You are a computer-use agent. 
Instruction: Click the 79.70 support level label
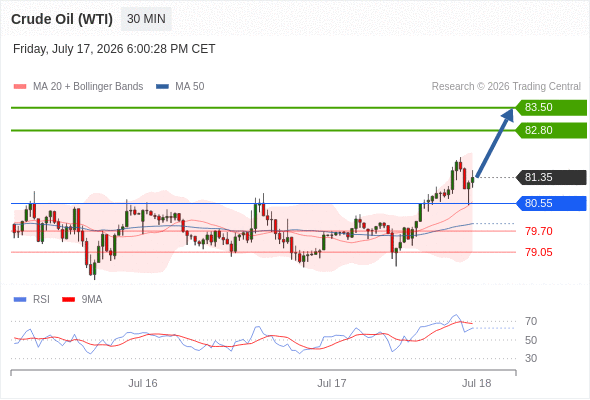(539, 231)
